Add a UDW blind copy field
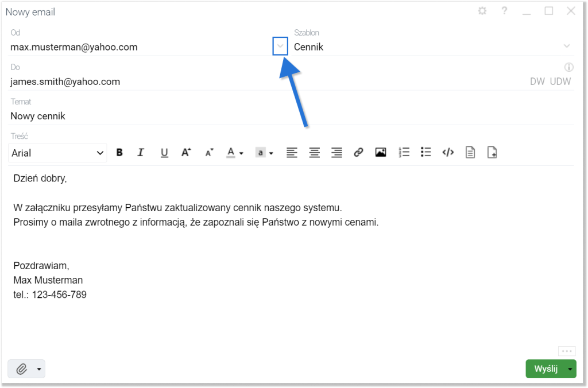Viewport: 588px width, 388px height. (560, 82)
